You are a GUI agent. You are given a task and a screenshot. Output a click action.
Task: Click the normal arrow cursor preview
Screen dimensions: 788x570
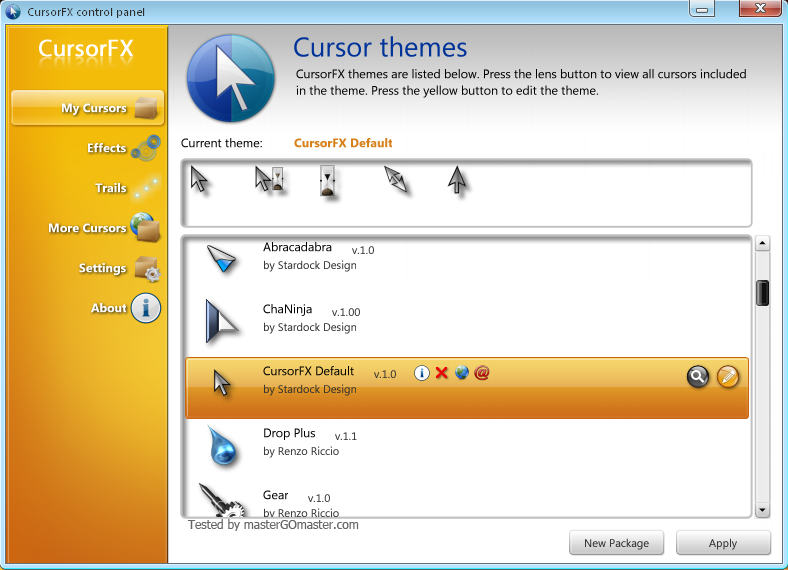[x=199, y=179]
